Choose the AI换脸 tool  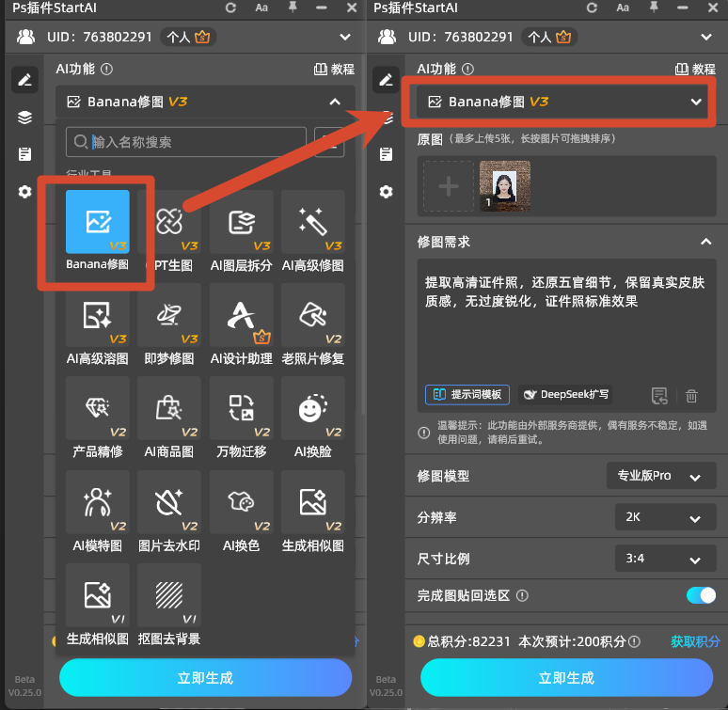[x=313, y=408]
